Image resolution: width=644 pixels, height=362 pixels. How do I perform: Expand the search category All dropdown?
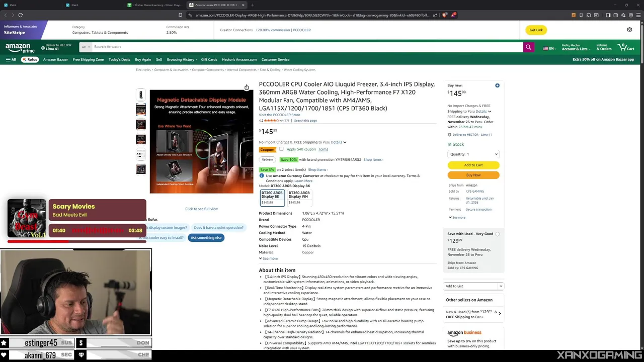[x=86, y=47]
